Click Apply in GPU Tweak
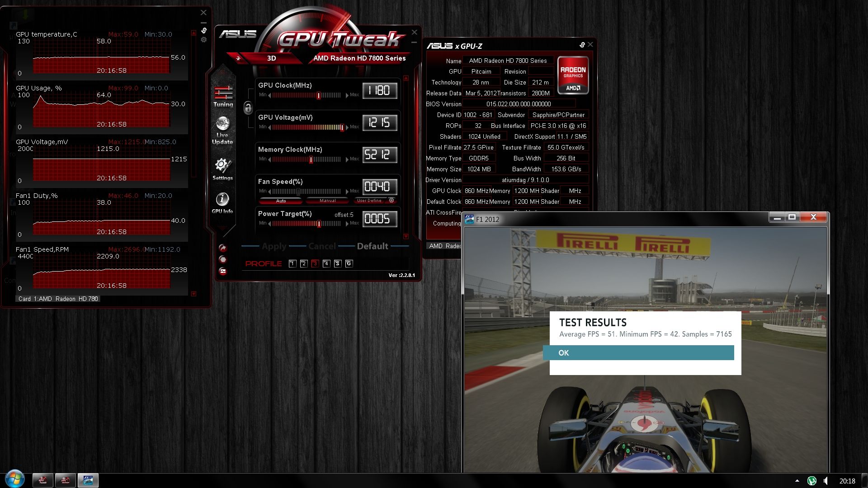Viewport: 868px width, 488px height. coord(274,246)
